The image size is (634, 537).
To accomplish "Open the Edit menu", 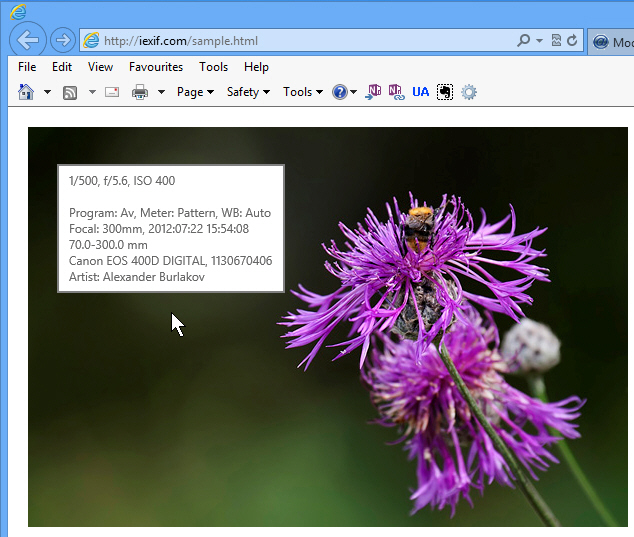I will coord(62,67).
